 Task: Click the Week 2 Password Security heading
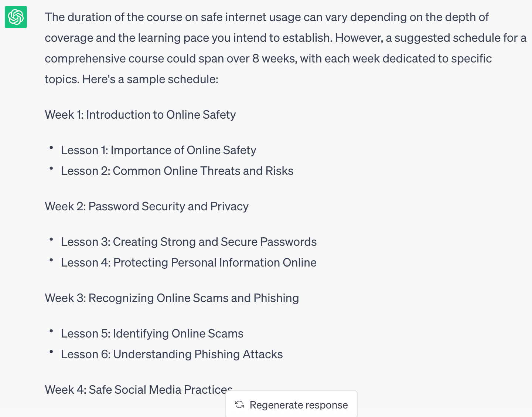point(146,206)
